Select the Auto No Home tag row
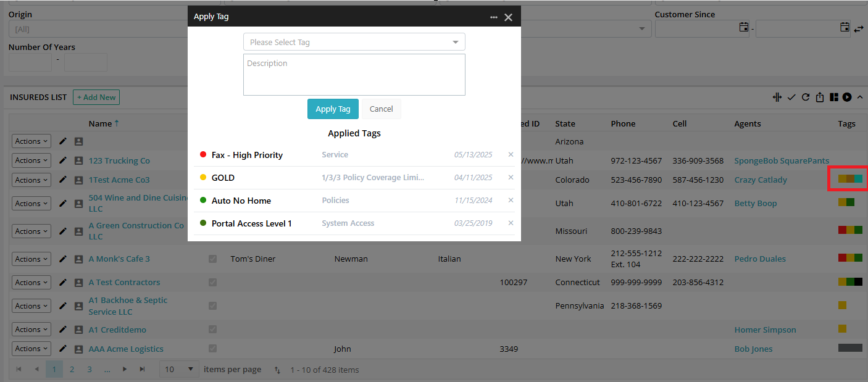Screen dimensions: 868x382 pos(354,201)
